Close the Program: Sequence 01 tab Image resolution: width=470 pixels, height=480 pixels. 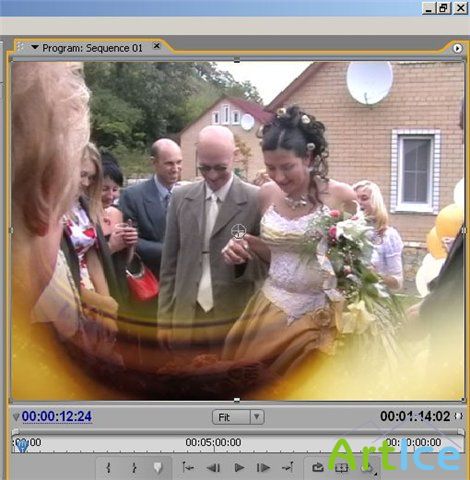156,46
